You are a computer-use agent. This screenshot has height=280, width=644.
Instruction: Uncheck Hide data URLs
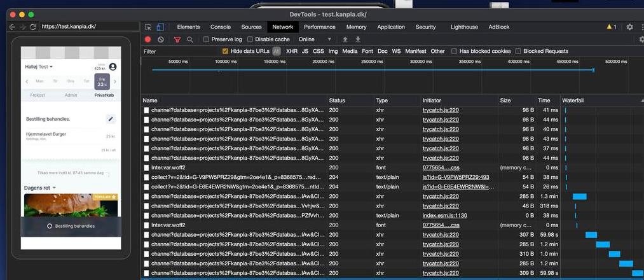(x=225, y=52)
